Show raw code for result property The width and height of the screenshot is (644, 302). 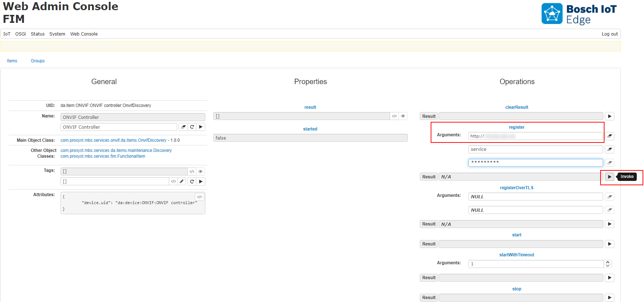(394, 116)
